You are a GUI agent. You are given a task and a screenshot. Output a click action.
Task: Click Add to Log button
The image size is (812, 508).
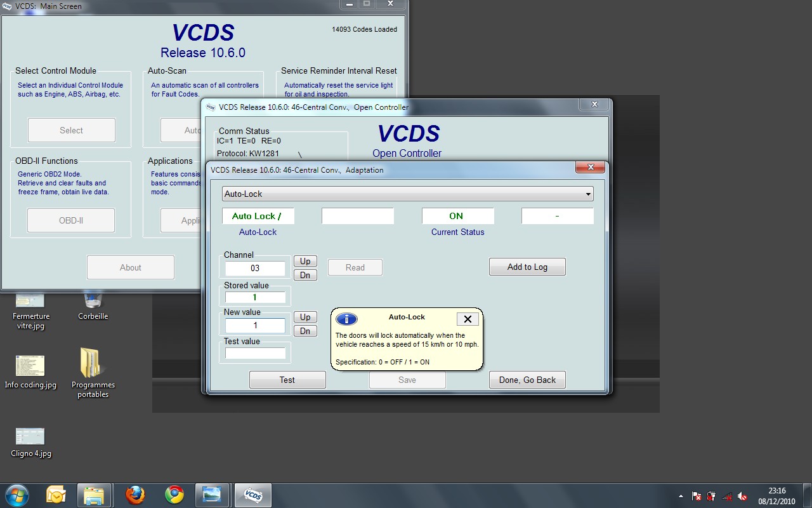pos(527,267)
